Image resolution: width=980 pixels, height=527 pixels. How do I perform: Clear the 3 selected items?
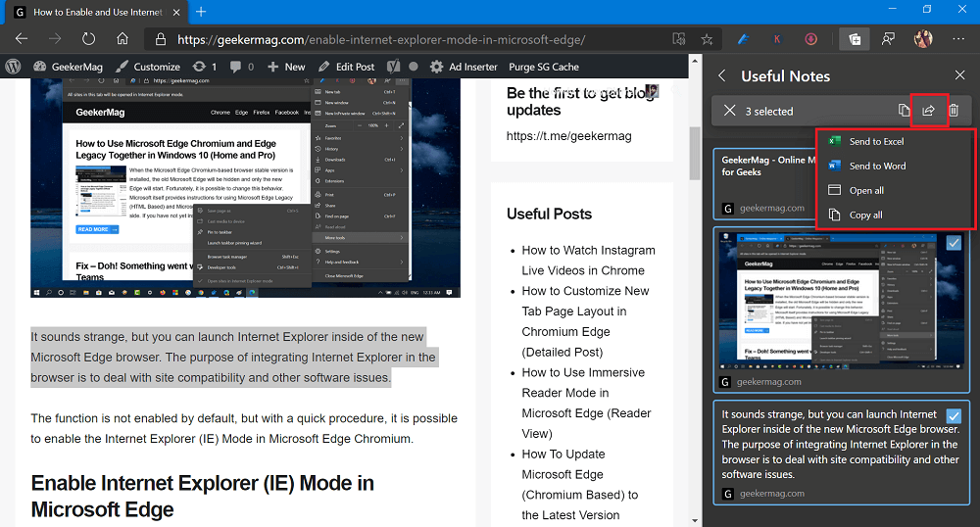tap(729, 111)
